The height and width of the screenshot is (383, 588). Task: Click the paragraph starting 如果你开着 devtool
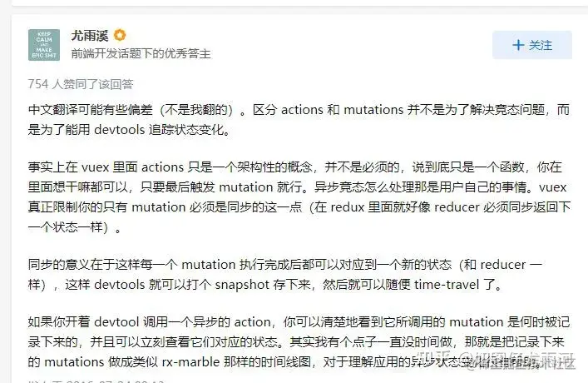[x=299, y=341]
